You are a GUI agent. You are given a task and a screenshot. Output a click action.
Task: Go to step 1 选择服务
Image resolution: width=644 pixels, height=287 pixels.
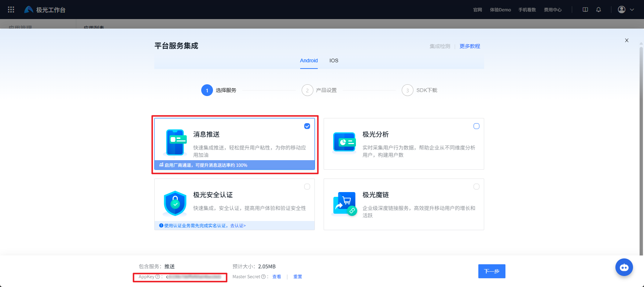click(219, 90)
